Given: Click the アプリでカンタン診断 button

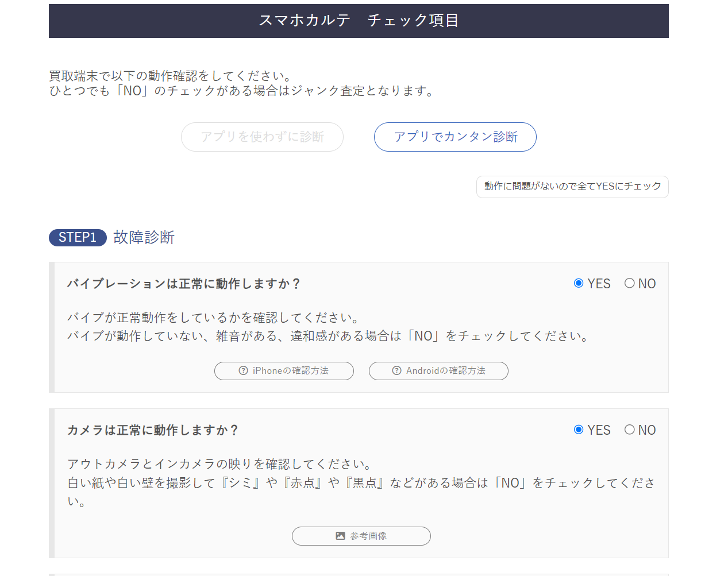Looking at the screenshot, I should click(454, 137).
